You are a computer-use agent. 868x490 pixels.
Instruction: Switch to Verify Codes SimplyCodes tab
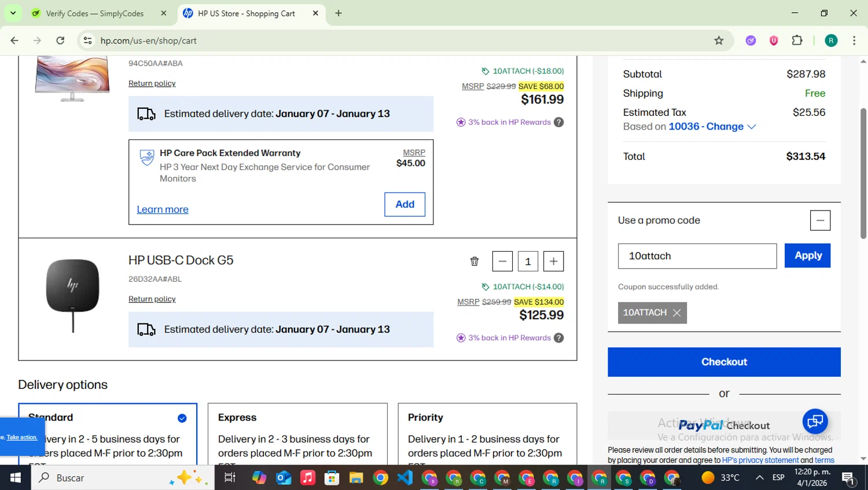(x=98, y=13)
